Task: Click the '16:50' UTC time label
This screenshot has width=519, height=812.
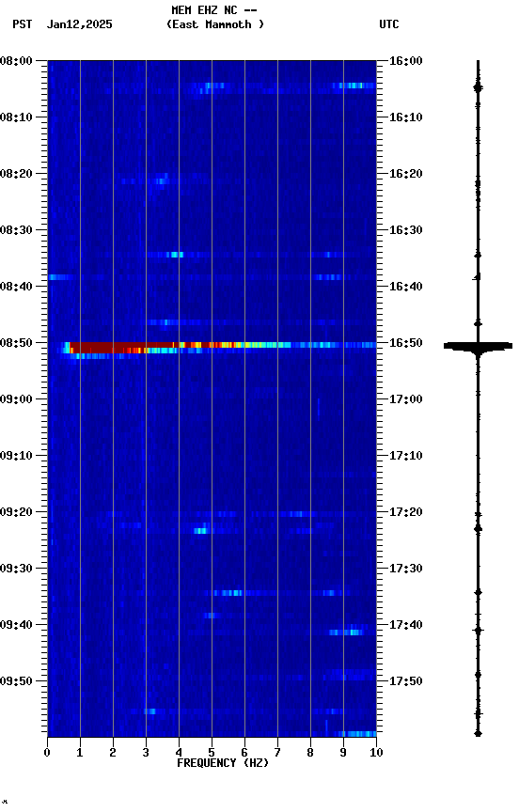Action: point(406,343)
